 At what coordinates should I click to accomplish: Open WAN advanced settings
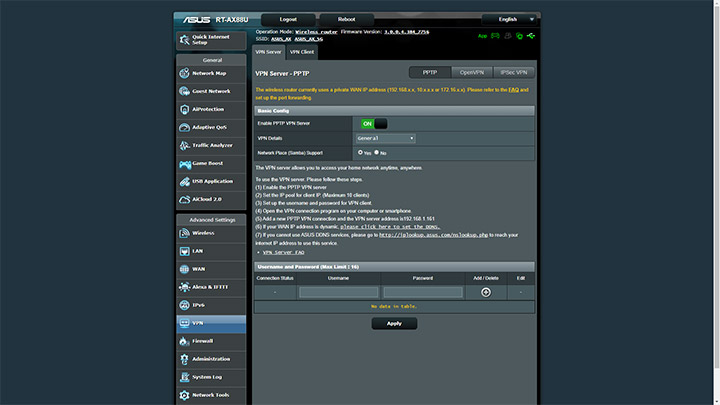coord(211,269)
